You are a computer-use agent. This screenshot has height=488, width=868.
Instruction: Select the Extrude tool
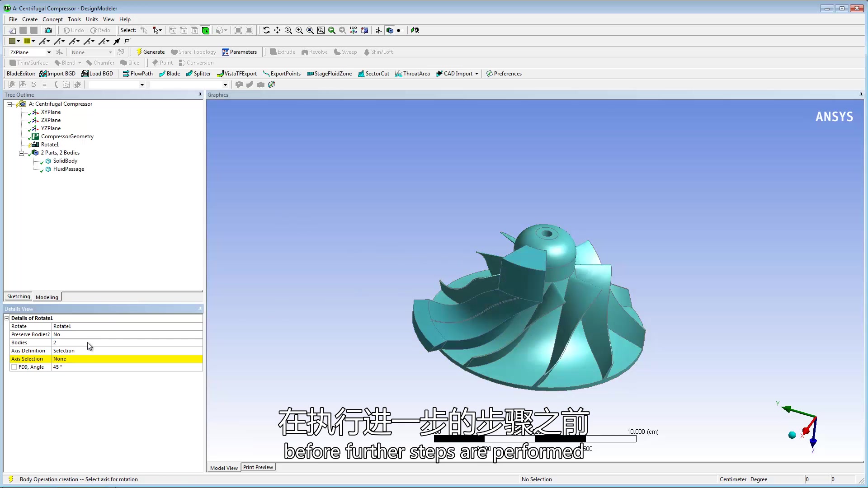282,52
